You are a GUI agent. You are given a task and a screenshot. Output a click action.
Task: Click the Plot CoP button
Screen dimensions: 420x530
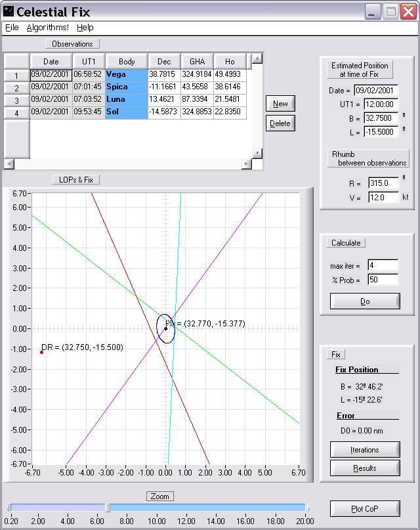click(x=365, y=509)
